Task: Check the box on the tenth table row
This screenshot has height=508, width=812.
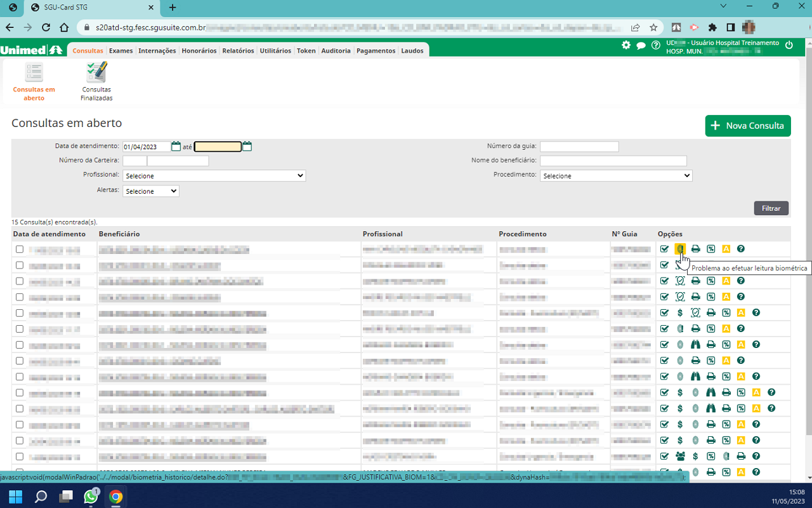Action: pyautogui.click(x=20, y=393)
